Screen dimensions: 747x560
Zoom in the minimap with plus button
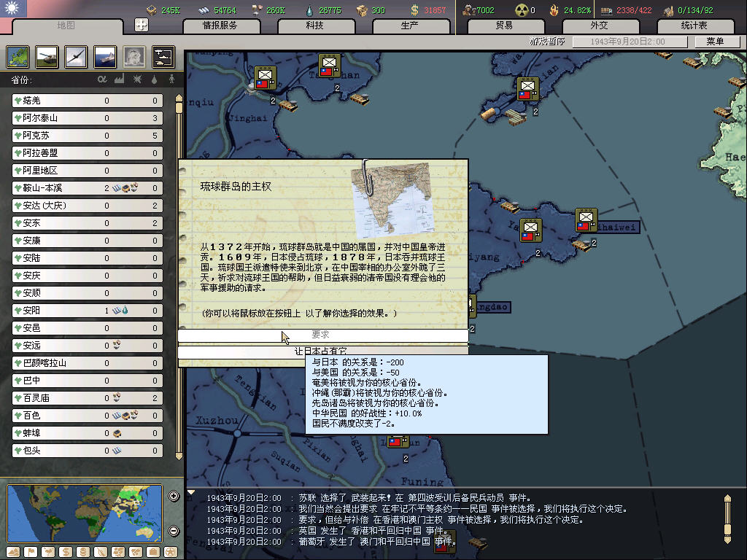174,496
